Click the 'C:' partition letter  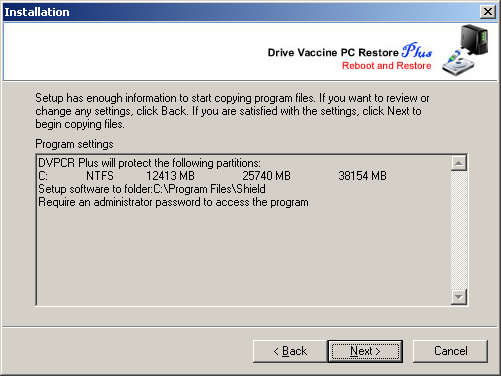(43, 176)
